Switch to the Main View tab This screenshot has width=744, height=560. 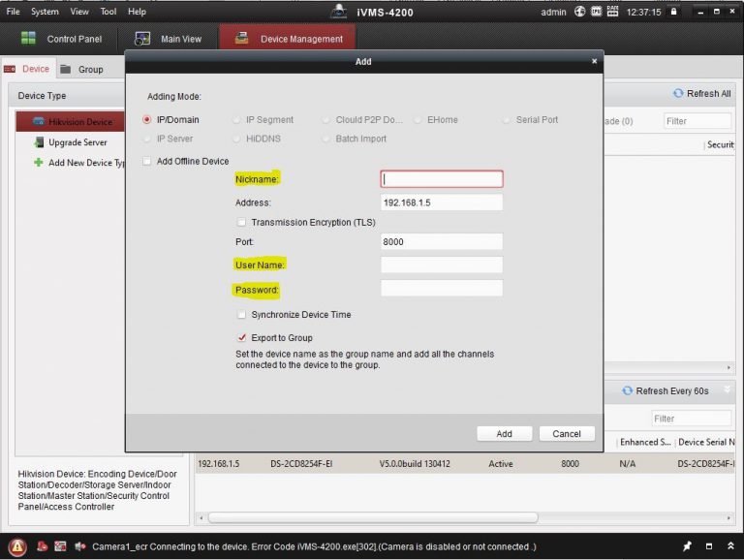pos(169,39)
